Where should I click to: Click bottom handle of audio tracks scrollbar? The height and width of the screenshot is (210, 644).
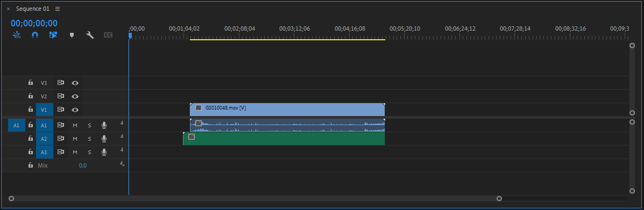pyautogui.click(x=632, y=191)
